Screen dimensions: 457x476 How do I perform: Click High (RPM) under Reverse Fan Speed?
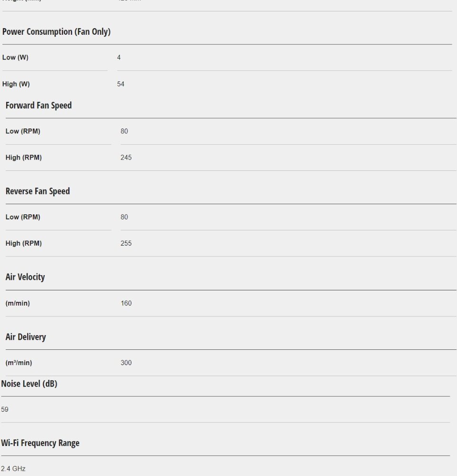[24, 243]
